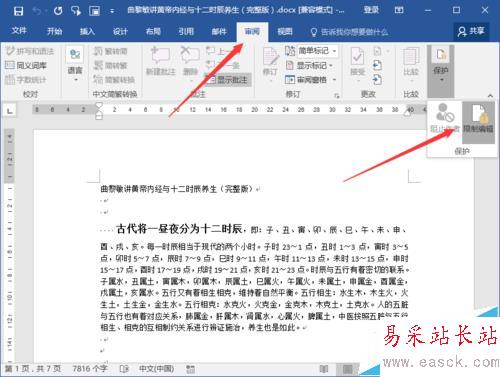The height and width of the screenshot is (377, 500).
Task: Click the left indent marker on ruler
Action: click(x=99, y=116)
